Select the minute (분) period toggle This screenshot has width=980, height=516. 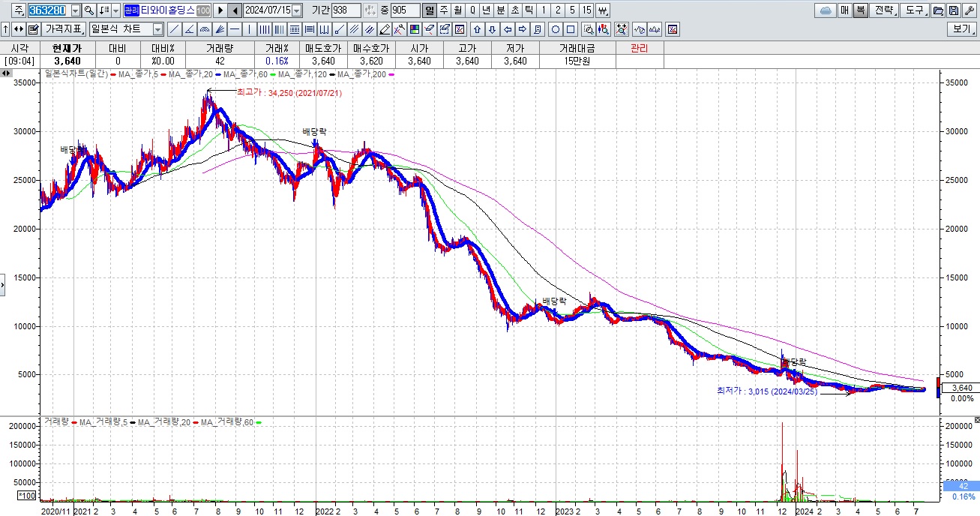coord(500,10)
